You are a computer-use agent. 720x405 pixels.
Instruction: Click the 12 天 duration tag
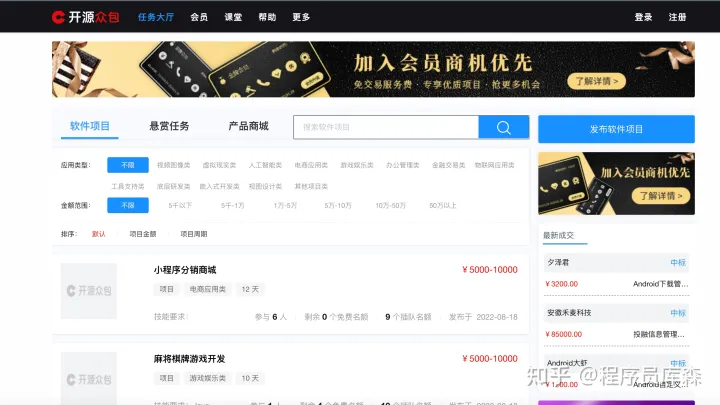point(250,289)
